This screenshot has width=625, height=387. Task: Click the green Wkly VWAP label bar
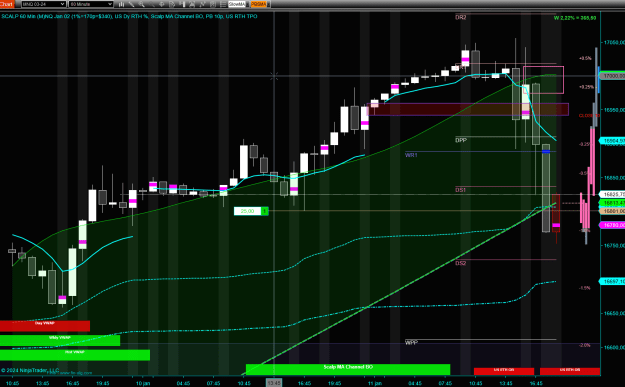[60, 340]
